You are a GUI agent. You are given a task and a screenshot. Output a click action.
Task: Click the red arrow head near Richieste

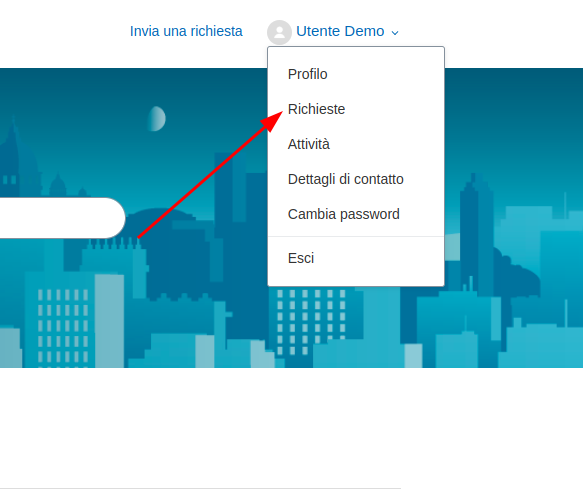[x=273, y=120]
